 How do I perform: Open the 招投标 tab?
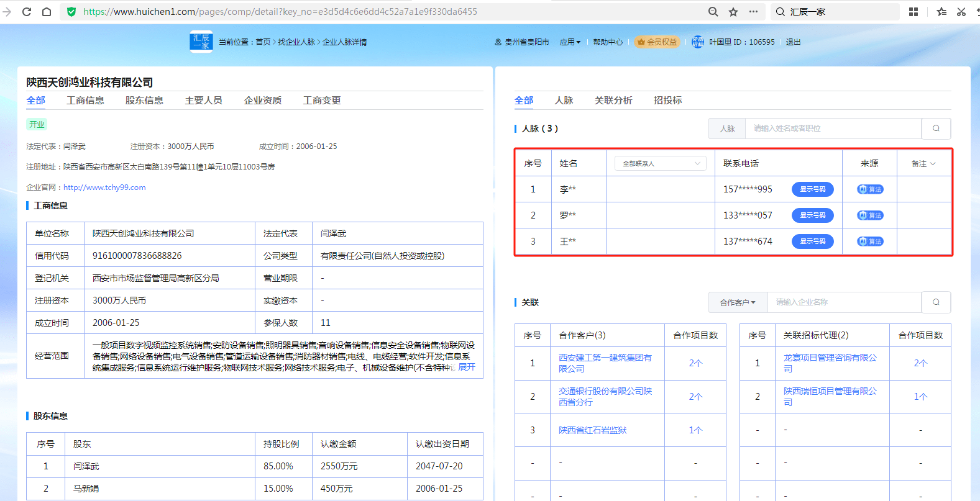coord(667,100)
